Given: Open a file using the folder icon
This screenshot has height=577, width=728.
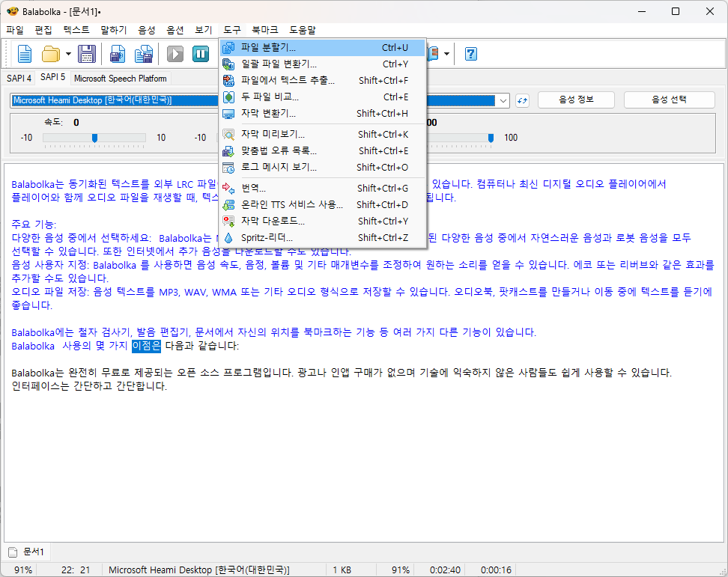Looking at the screenshot, I should coord(51,54).
